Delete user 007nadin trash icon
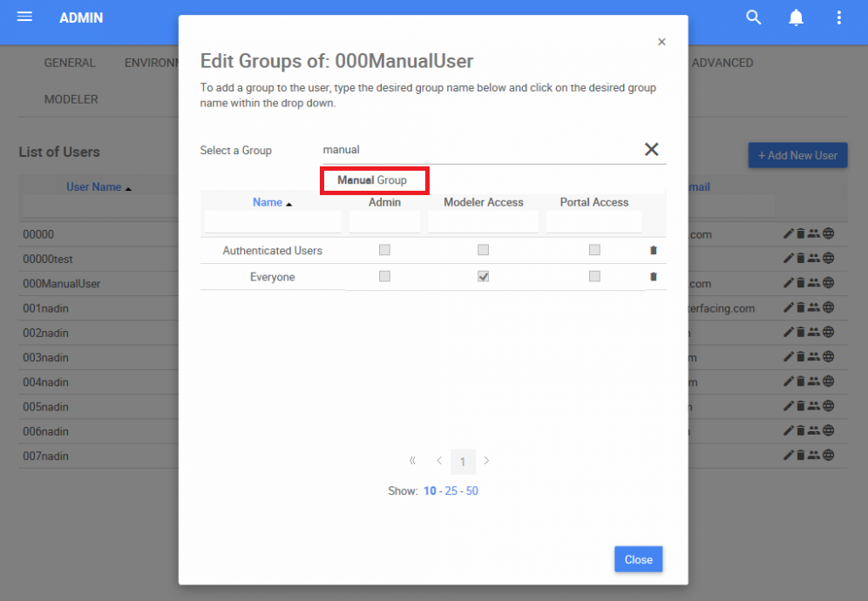Screen dimensions: 868x601 801,455
